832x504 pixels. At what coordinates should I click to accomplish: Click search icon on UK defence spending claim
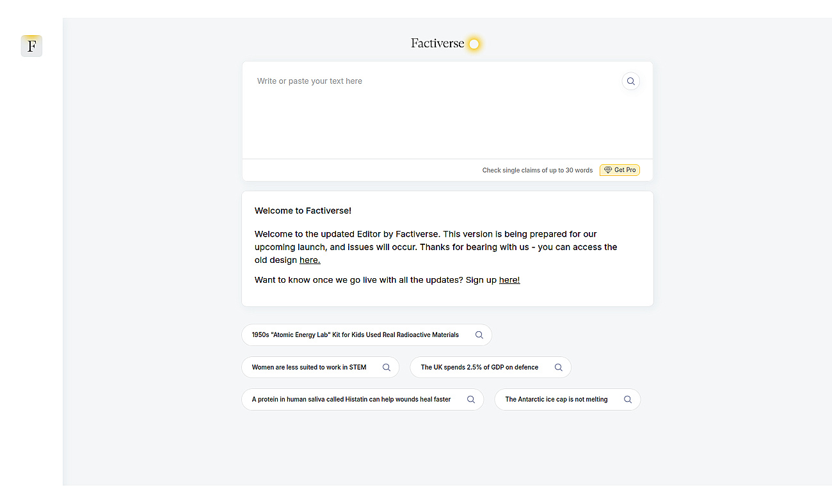[559, 367]
